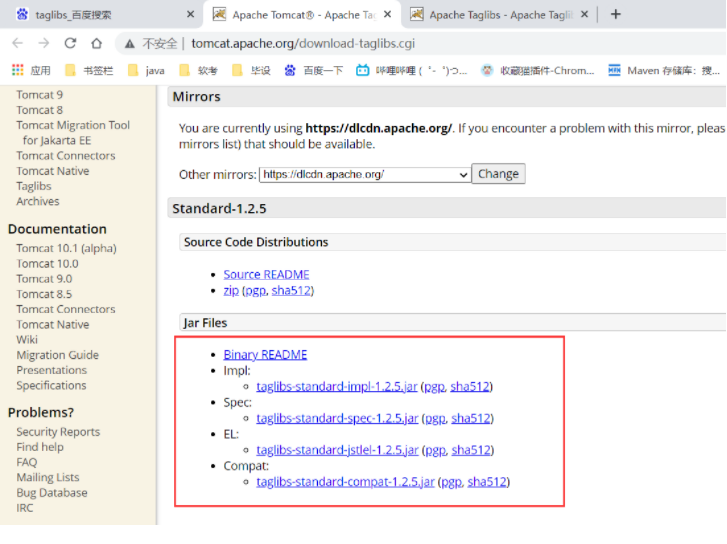Screen dimensions: 727x544
Task: Open sha512 link for compat jar
Action: point(487,482)
